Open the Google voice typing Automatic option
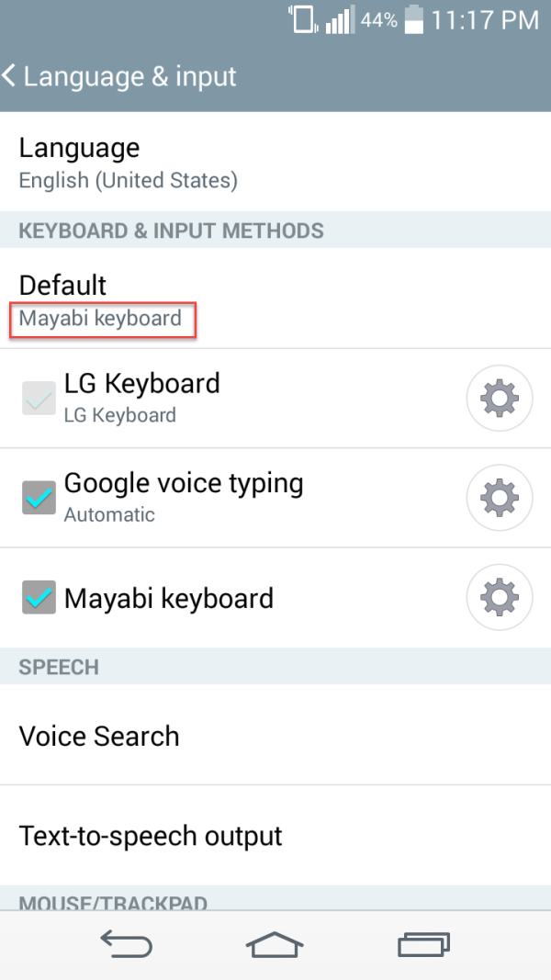Screen dimensions: 551x980 [184, 498]
